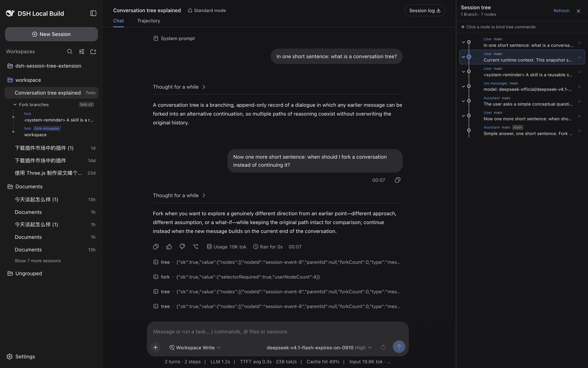Give thumbs up to the last response
This screenshot has height=368, width=588.
[169, 247]
